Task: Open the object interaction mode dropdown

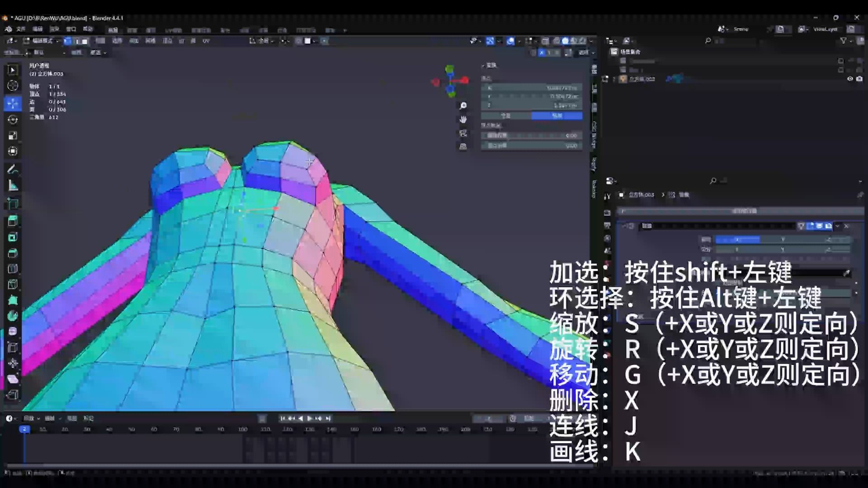Action: [42, 41]
